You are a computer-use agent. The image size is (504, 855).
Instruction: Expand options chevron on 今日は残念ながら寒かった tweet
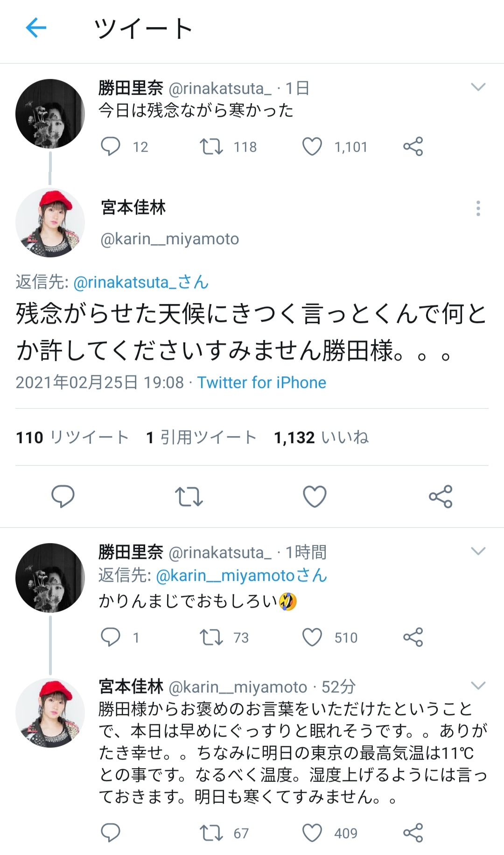(478, 87)
